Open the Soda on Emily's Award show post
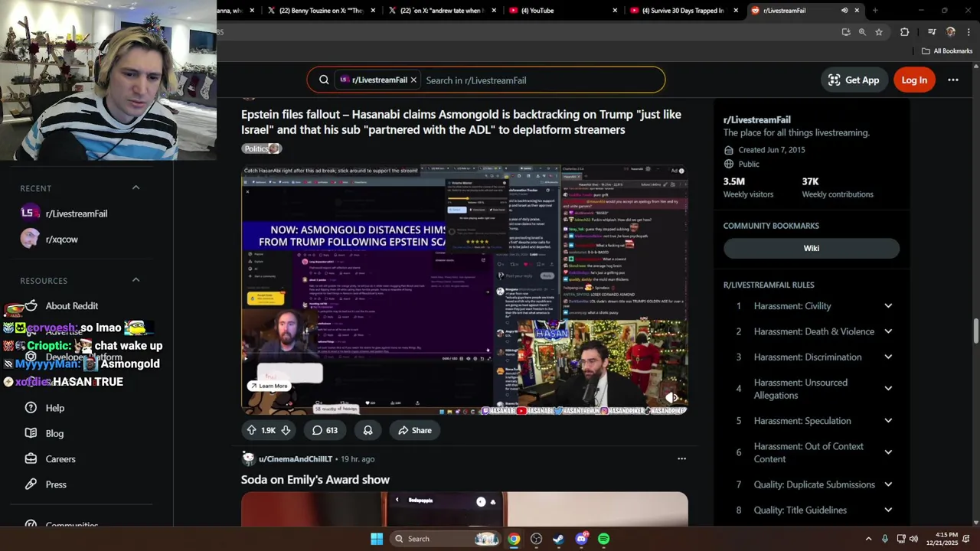Screen dimensions: 980x551 coord(315,480)
